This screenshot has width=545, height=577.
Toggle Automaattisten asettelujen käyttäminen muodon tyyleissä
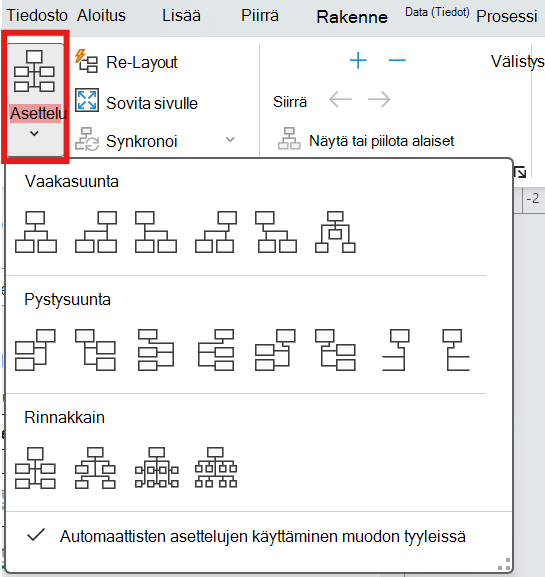[x=246, y=536]
